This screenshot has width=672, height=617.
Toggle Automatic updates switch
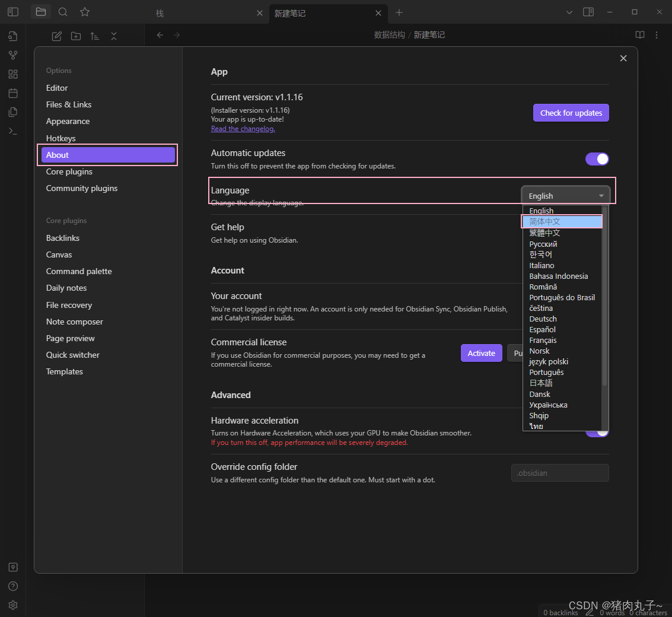click(597, 159)
